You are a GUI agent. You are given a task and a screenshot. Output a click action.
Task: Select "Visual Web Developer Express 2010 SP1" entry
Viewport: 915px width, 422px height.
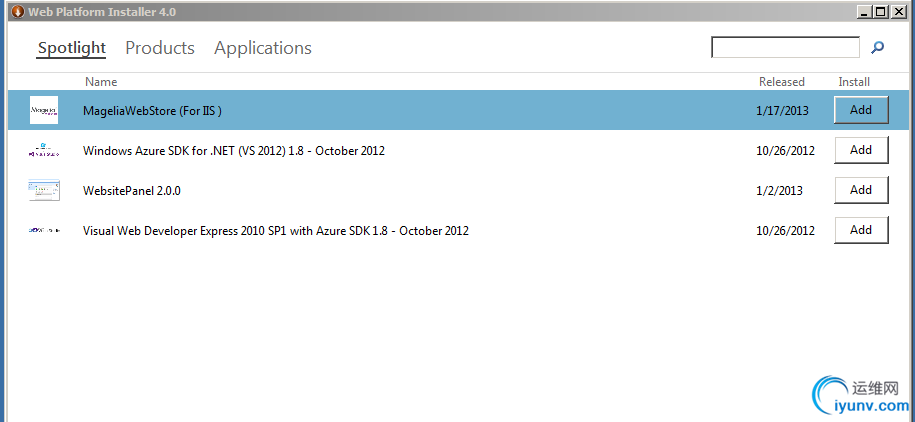tap(276, 231)
